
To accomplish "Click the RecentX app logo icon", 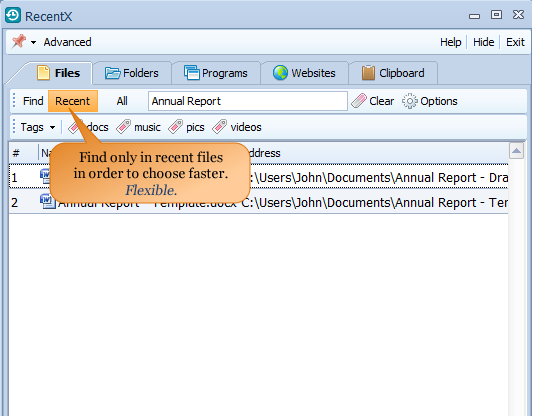I will pyautogui.click(x=13, y=15).
